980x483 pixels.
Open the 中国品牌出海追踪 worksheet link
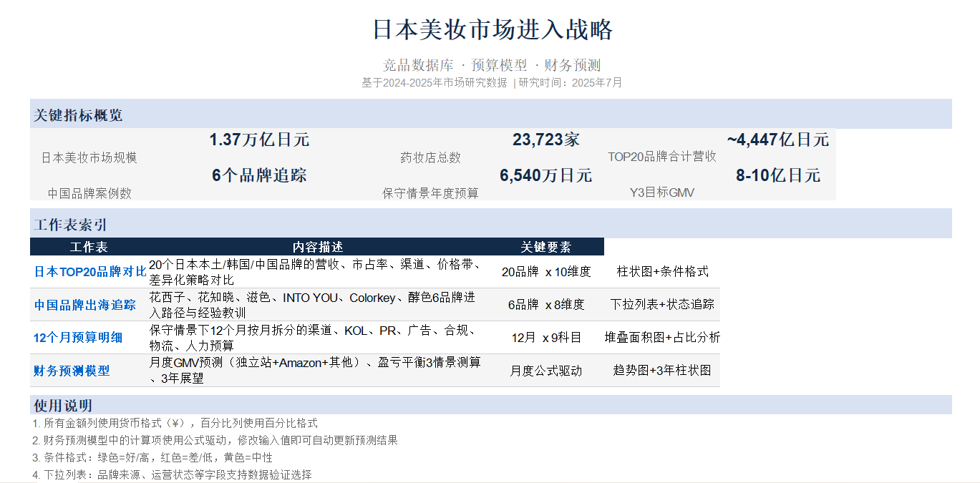point(85,305)
